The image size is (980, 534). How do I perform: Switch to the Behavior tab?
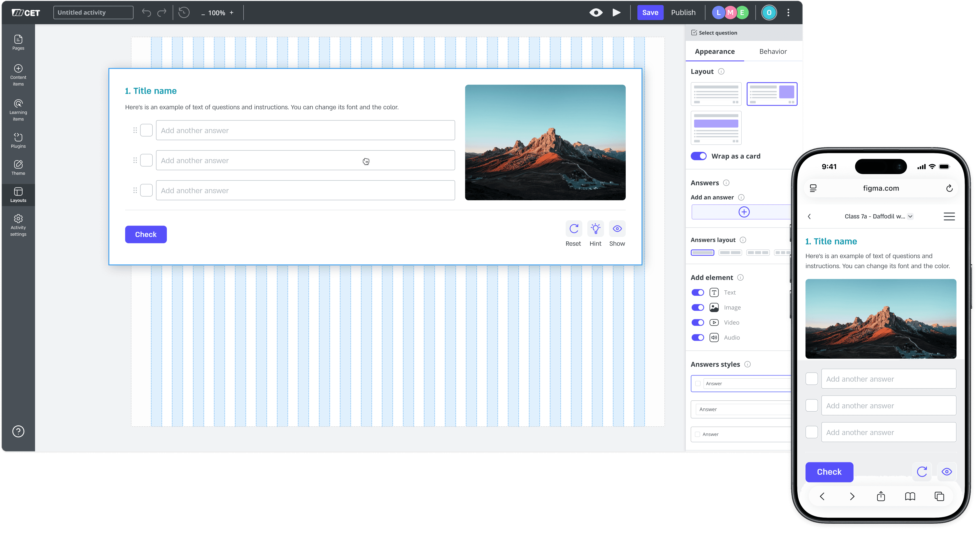click(x=772, y=51)
